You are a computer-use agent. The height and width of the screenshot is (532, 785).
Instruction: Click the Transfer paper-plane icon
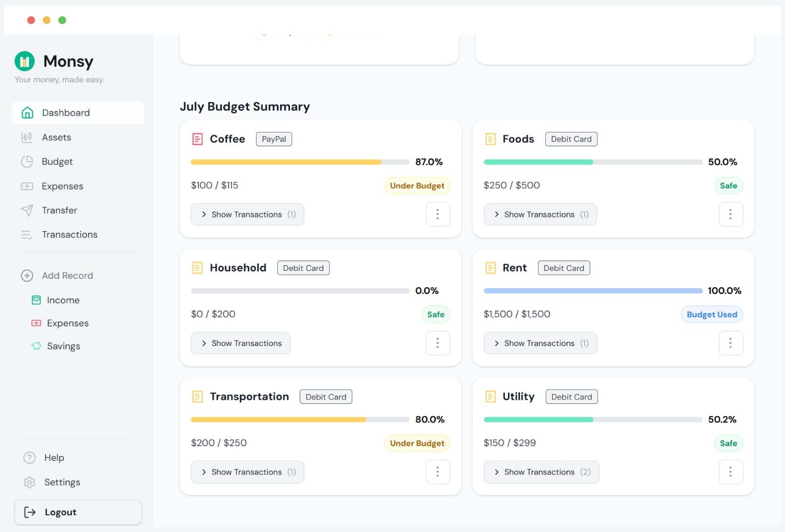(x=27, y=210)
